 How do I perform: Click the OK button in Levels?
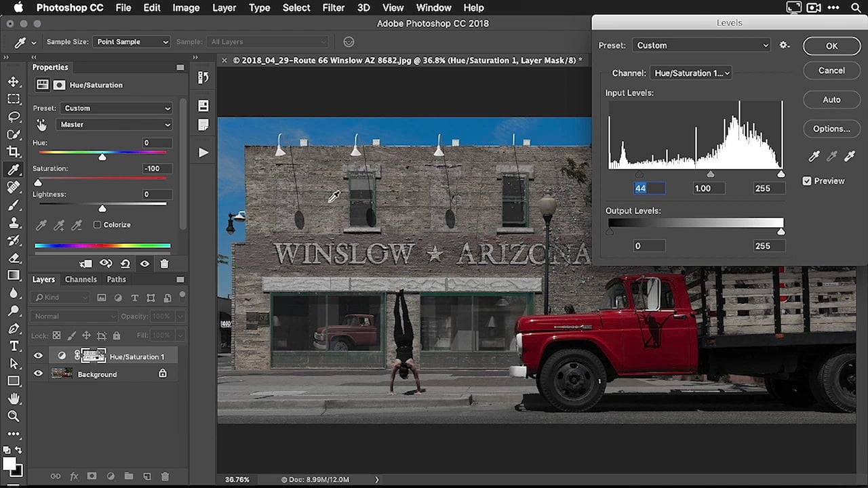pyautogui.click(x=831, y=46)
